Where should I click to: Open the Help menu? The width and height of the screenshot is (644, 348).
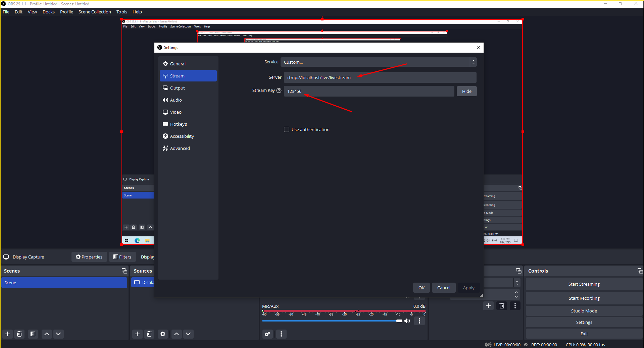[137, 12]
